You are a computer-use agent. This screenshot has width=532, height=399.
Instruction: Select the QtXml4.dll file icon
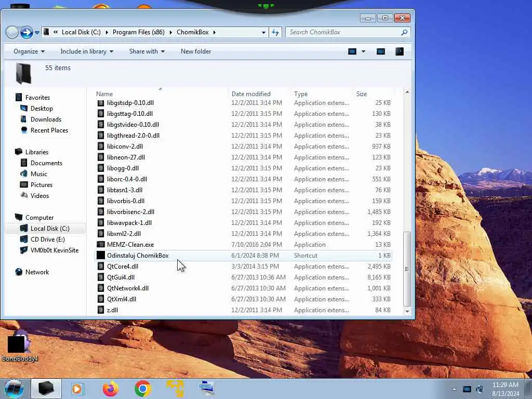click(100, 299)
